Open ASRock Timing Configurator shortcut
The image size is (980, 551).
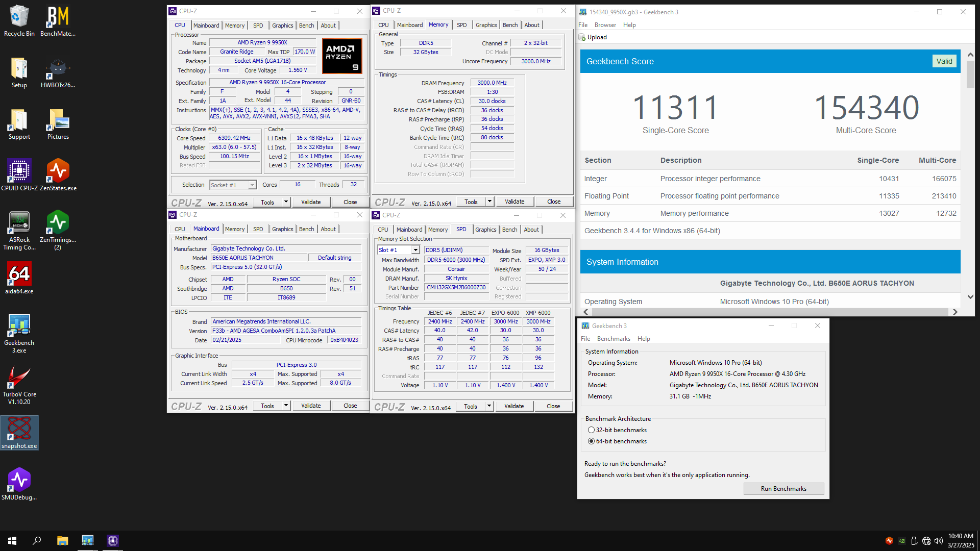pyautogui.click(x=19, y=231)
